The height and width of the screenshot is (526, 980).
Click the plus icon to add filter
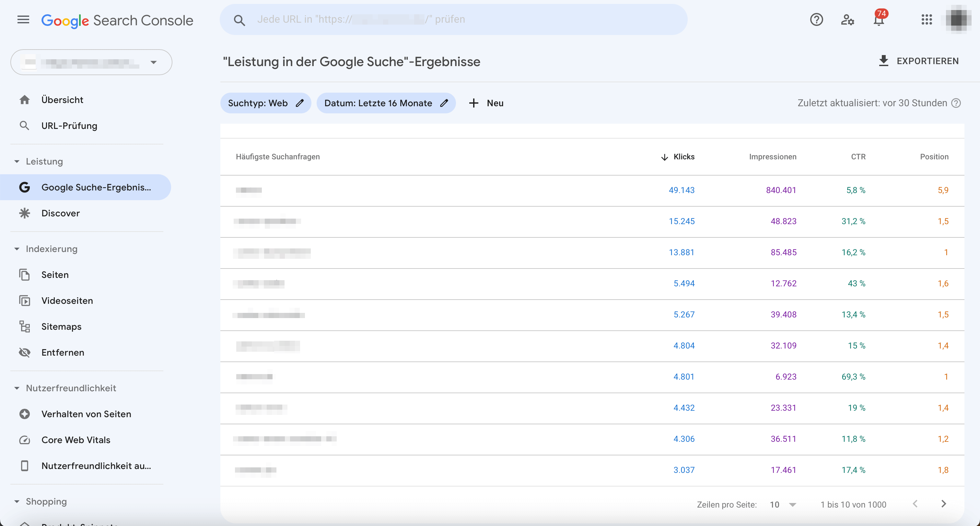[473, 103]
